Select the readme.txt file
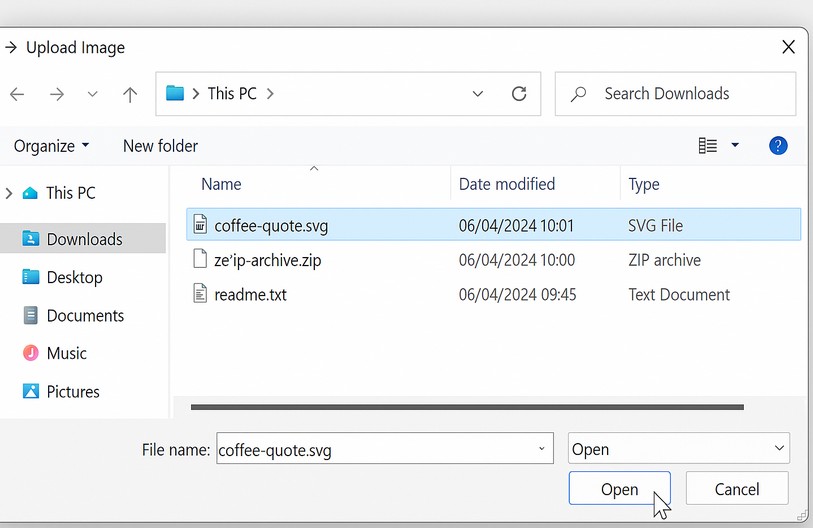The width and height of the screenshot is (813, 528). pos(250,295)
